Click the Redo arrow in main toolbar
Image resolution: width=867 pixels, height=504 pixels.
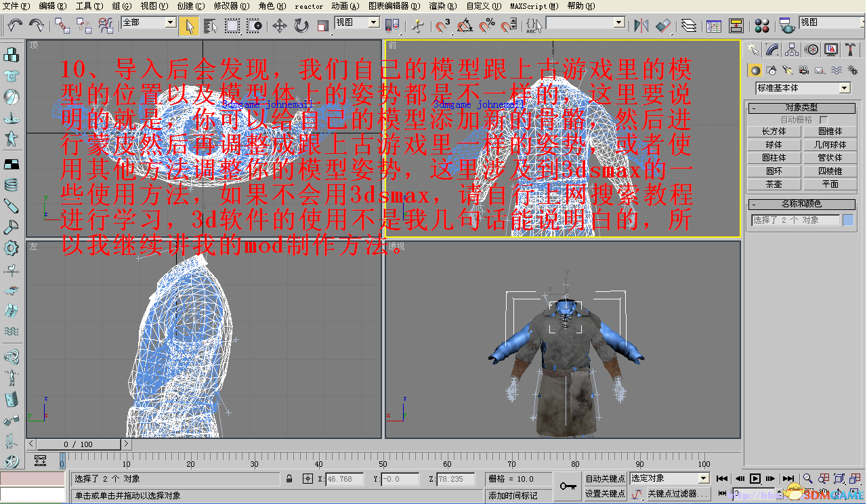37,26
